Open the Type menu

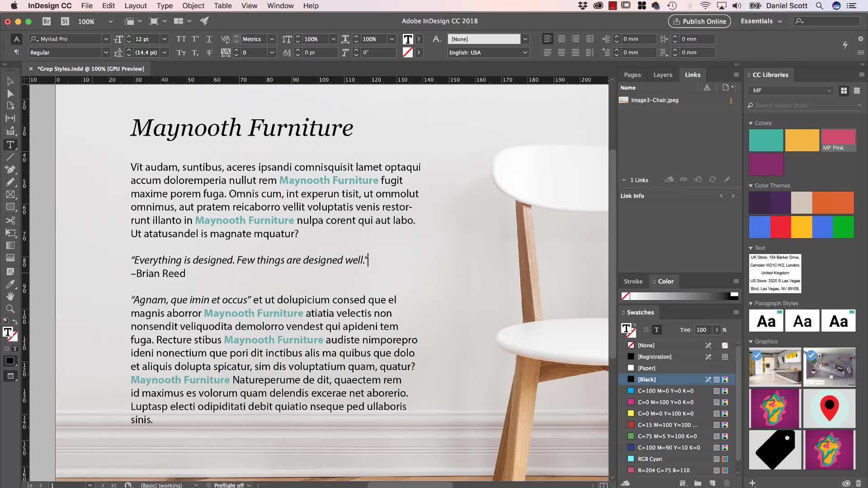pos(165,6)
